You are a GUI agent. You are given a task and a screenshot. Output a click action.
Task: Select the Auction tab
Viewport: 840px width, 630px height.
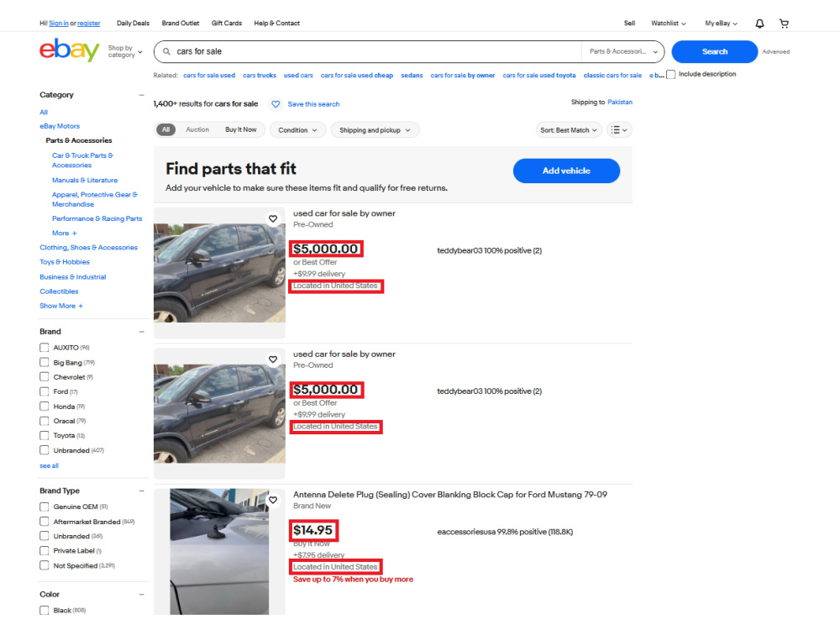coord(197,129)
